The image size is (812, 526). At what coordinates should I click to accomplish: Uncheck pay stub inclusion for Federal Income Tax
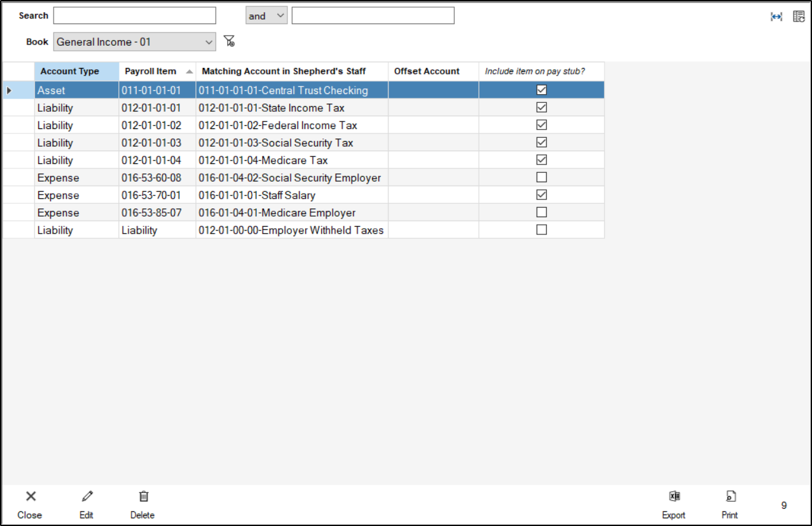click(x=541, y=125)
